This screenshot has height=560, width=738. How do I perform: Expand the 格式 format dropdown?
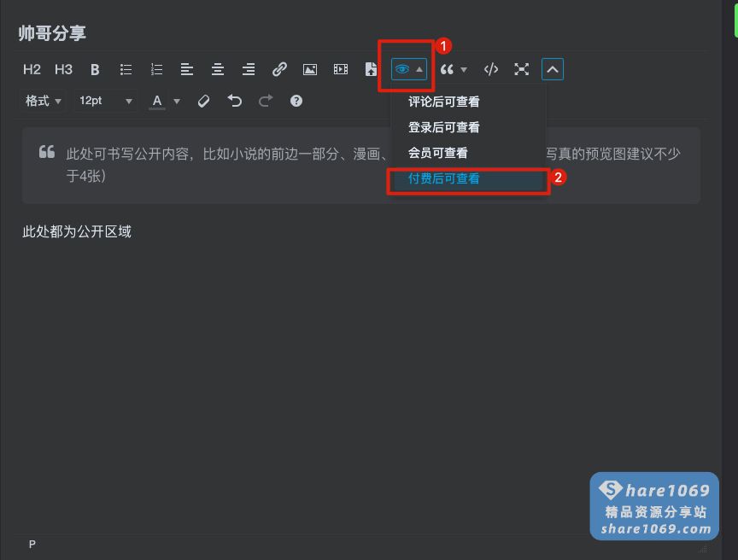tap(41, 101)
